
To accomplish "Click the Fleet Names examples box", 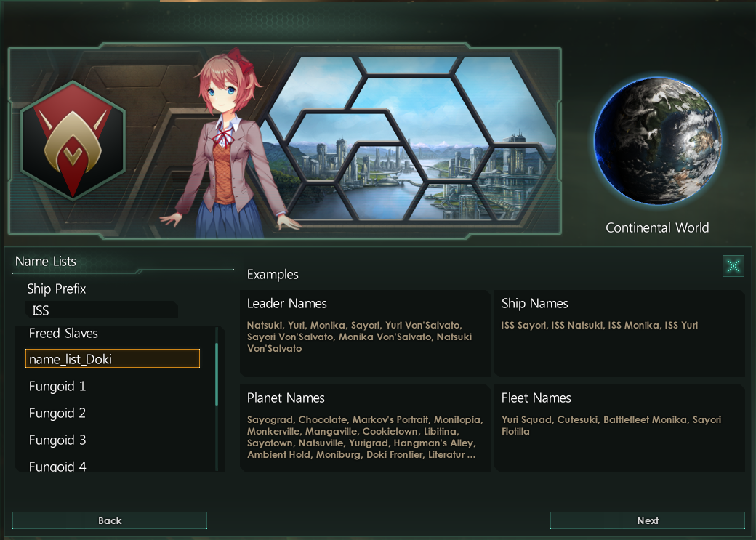I will click(x=619, y=427).
